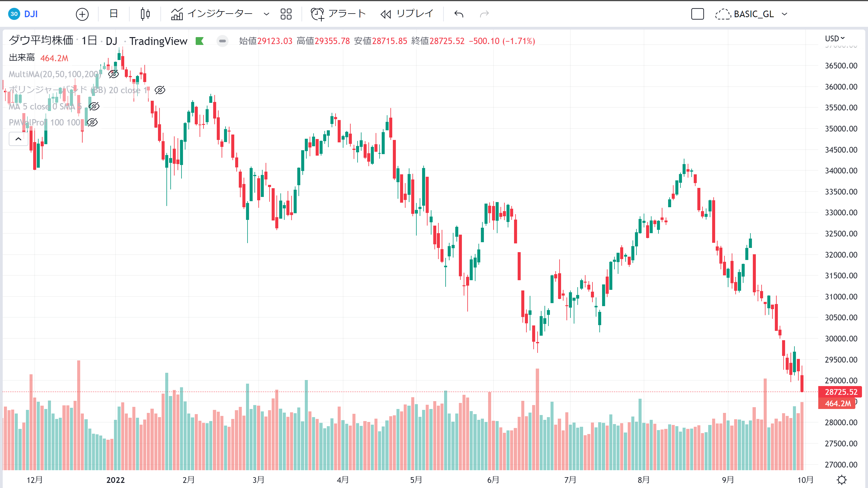Select the PMVolPro legend entry
The height and width of the screenshot is (488, 868).
tap(45, 122)
